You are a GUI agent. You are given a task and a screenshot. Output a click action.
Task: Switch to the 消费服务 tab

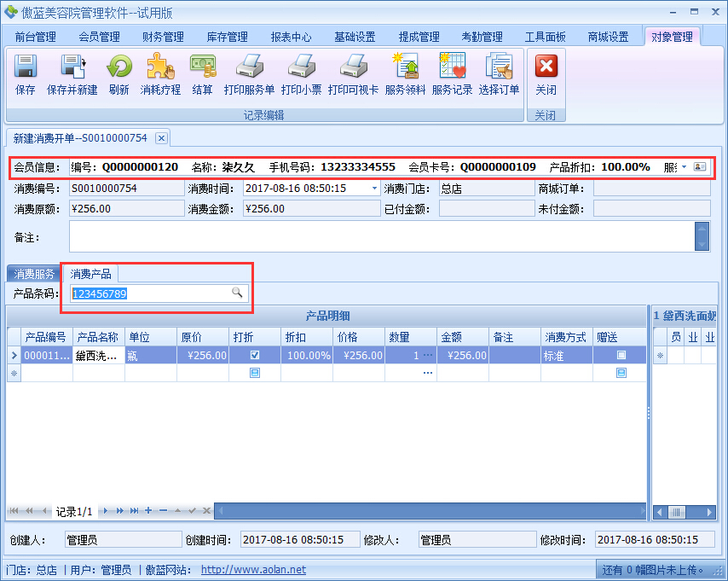click(34, 274)
